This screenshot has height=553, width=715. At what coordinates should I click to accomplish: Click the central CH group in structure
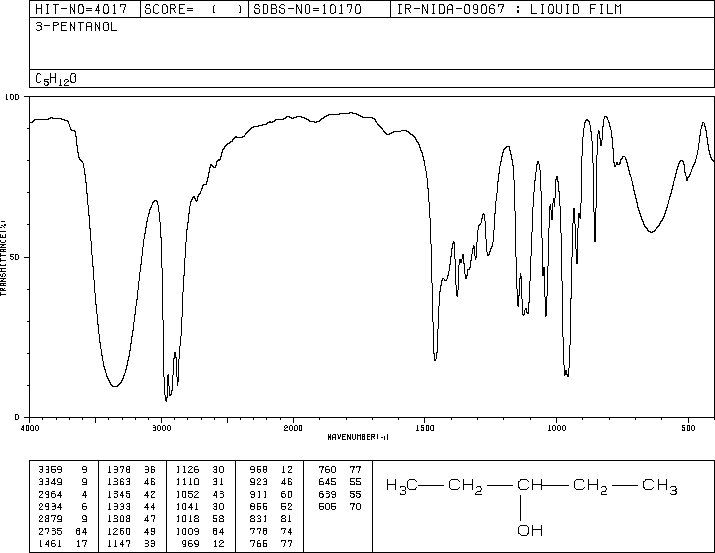(x=529, y=485)
